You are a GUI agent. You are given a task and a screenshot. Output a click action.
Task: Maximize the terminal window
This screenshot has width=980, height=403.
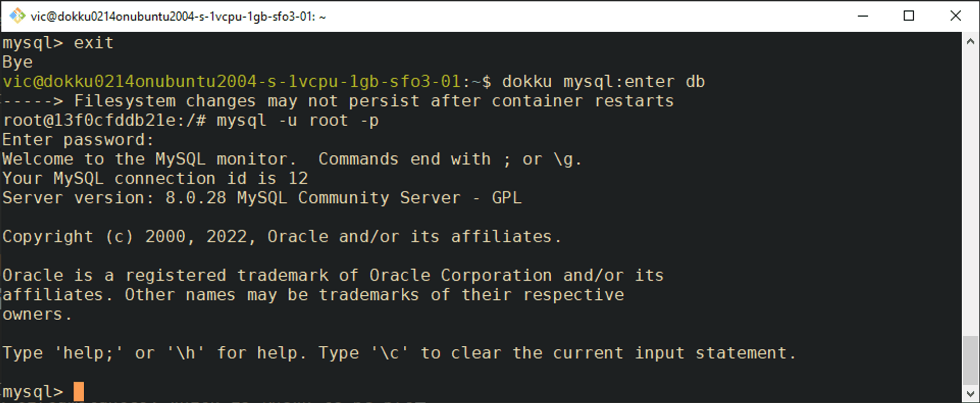click(x=909, y=16)
